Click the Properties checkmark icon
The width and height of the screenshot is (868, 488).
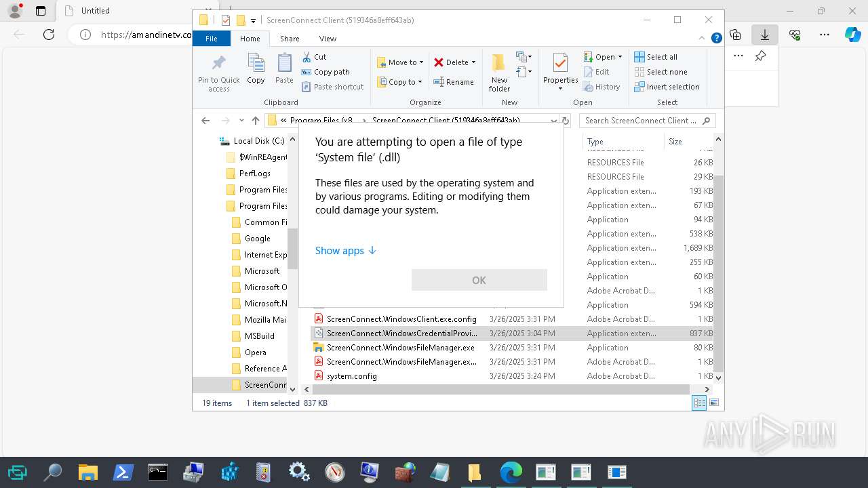click(x=560, y=63)
